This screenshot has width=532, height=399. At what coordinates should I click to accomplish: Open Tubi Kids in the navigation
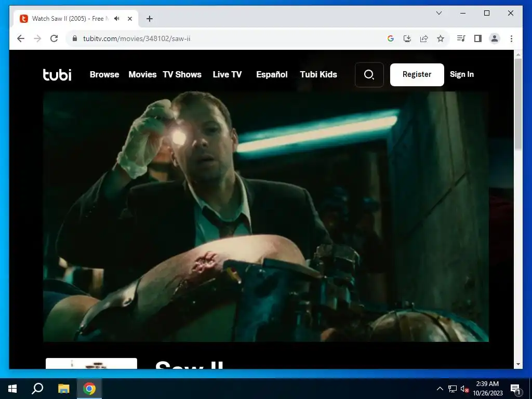pyautogui.click(x=318, y=74)
